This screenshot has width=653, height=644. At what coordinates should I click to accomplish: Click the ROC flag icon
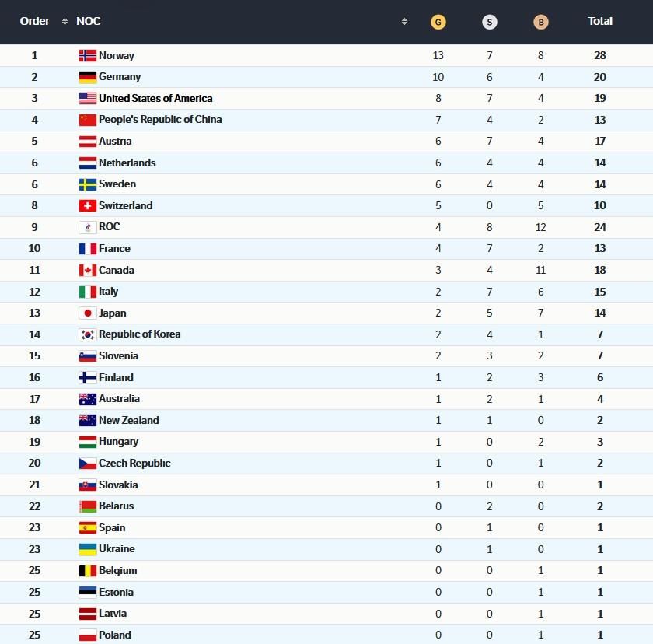point(87,227)
